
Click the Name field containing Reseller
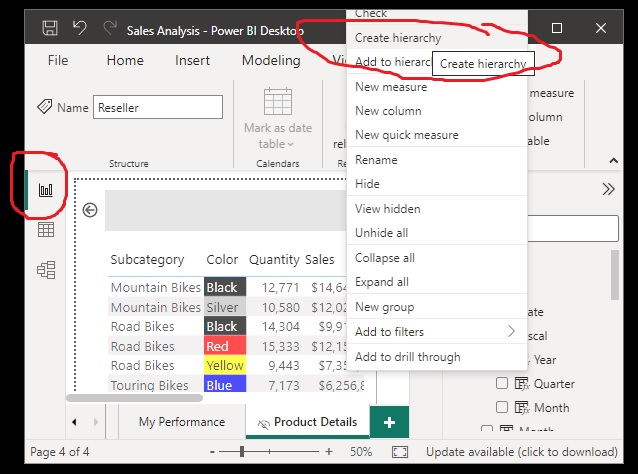(158, 107)
